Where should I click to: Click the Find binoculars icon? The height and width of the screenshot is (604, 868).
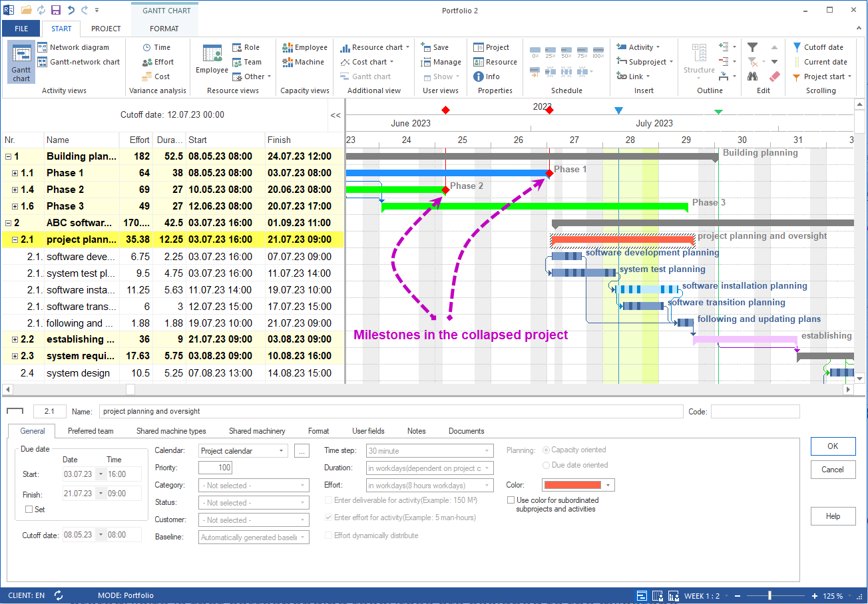click(x=752, y=76)
